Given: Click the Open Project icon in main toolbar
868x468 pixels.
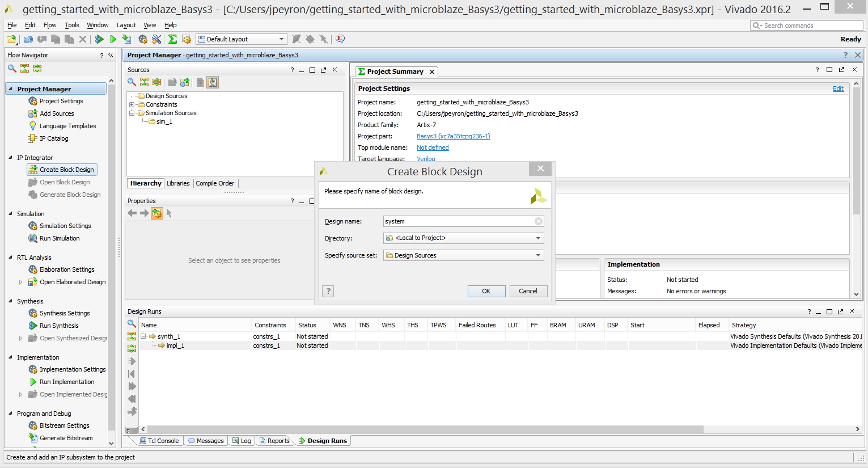Looking at the screenshot, I should point(11,39).
